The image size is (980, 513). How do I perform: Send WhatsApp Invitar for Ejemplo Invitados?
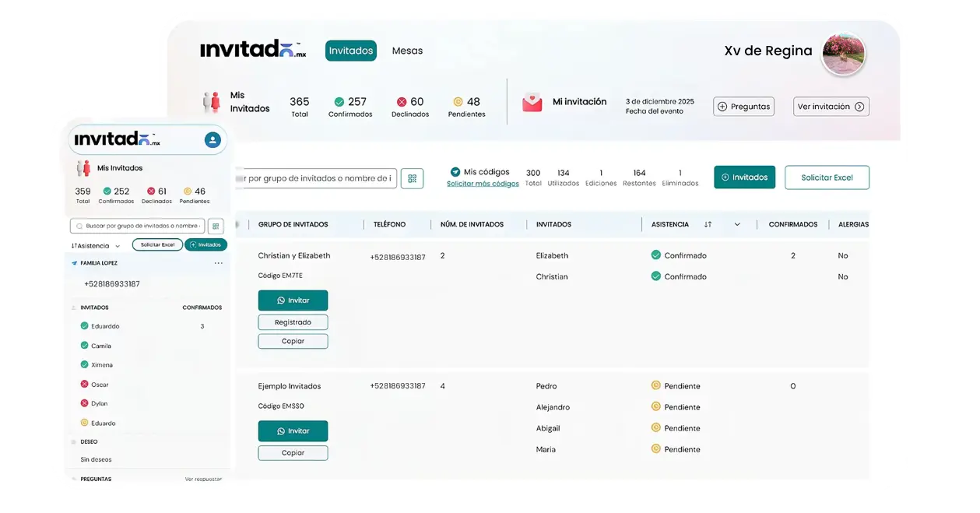[x=293, y=430]
